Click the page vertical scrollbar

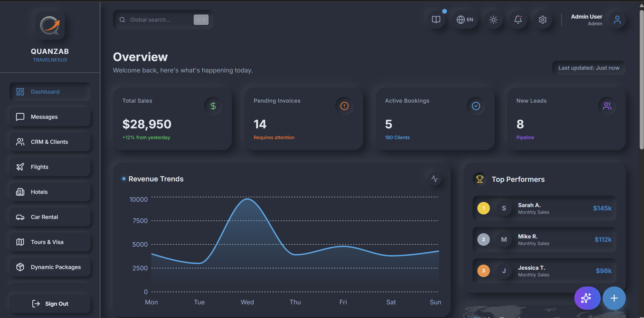click(x=641, y=80)
